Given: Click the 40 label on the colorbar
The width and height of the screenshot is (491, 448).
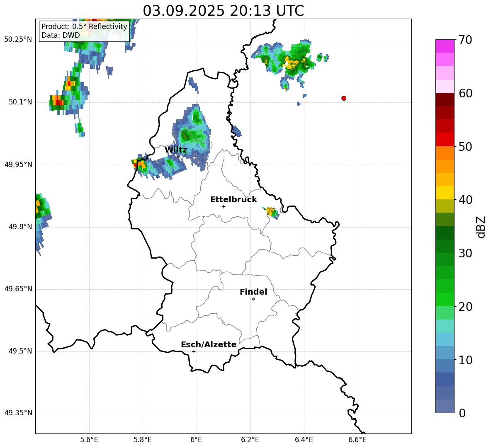Looking at the screenshot, I should click(465, 200).
